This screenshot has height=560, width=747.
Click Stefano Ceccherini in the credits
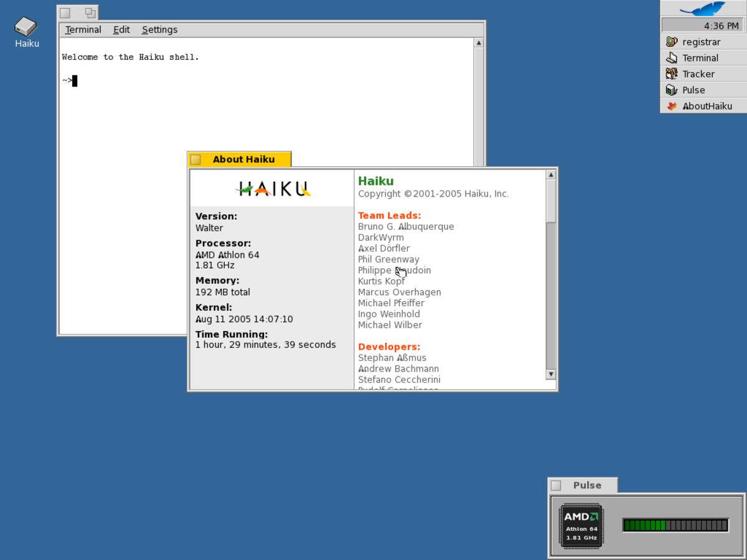[x=399, y=380]
